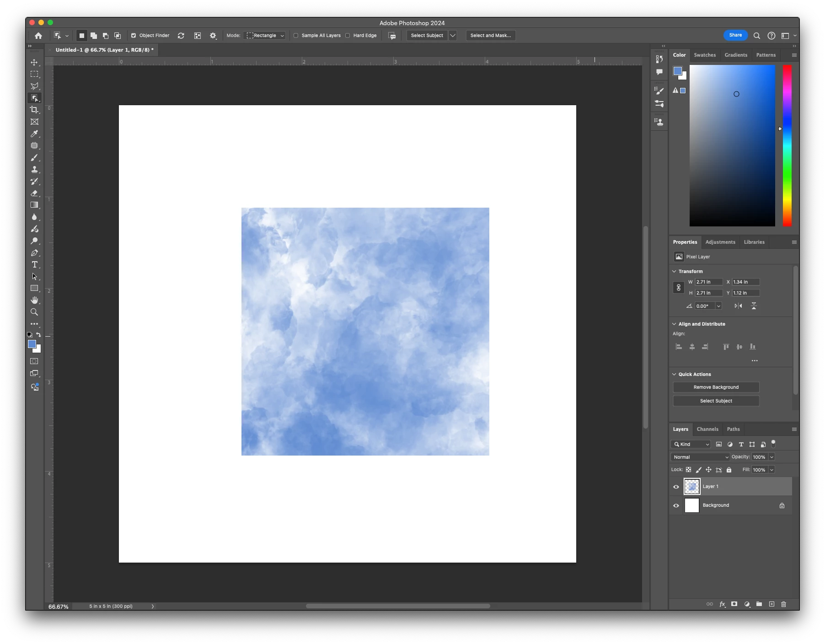Click Select Subject in options bar

point(427,35)
